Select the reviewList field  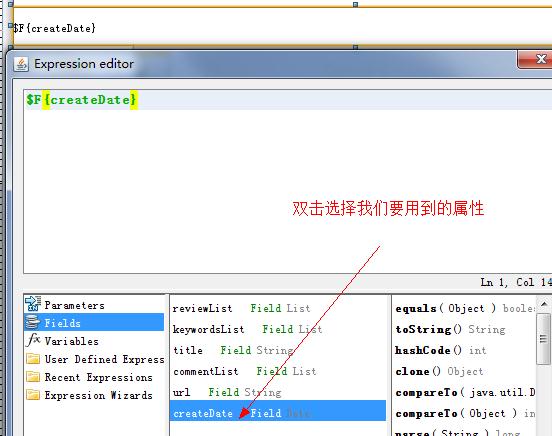(x=278, y=308)
